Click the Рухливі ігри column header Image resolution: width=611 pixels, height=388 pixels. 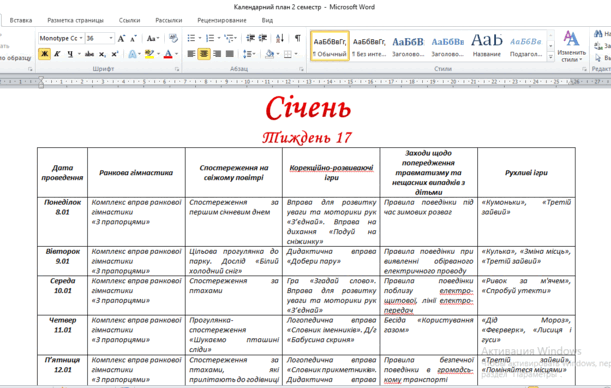click(526, 173)
